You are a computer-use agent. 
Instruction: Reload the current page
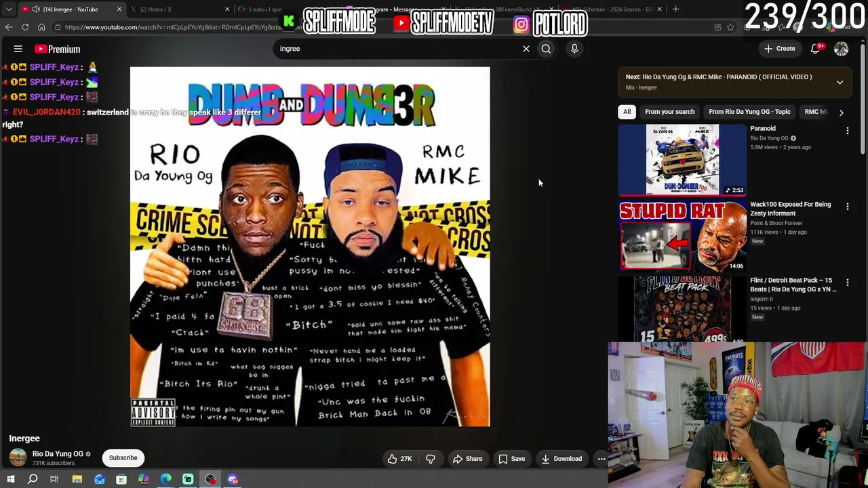25,27
